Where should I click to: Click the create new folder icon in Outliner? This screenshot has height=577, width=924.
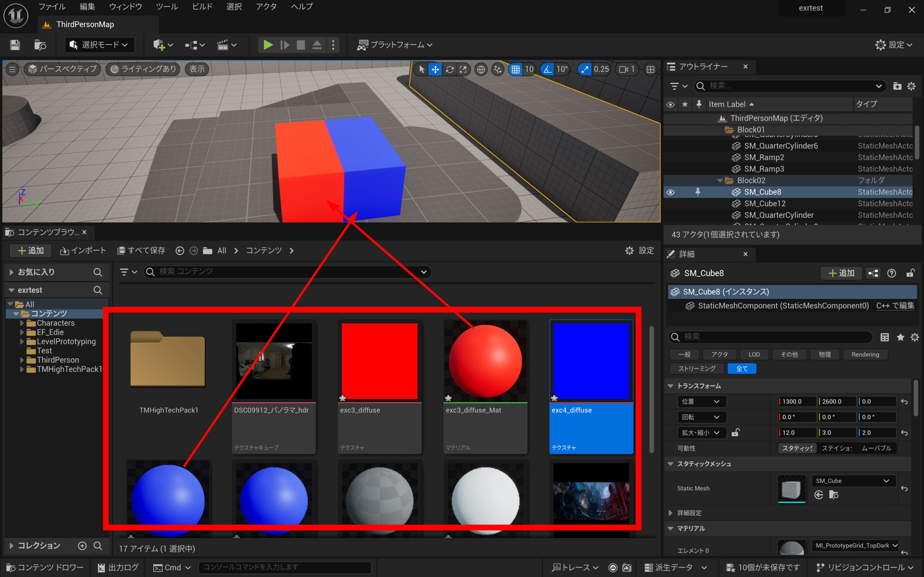[897, 86]
